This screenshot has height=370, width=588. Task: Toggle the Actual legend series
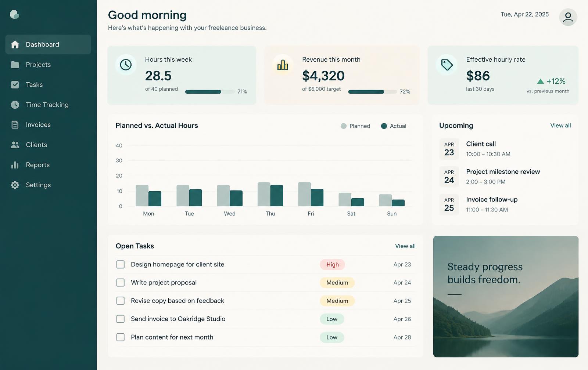(394, 126)
